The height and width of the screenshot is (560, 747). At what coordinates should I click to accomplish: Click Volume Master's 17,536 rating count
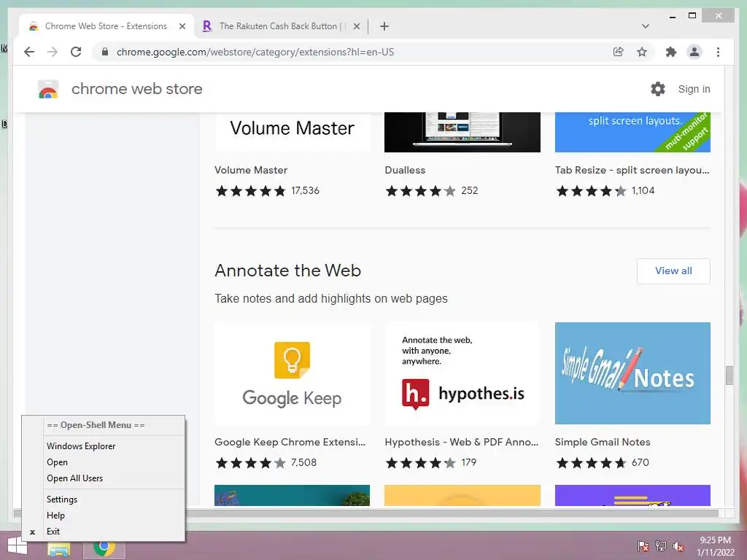point(306,190)
